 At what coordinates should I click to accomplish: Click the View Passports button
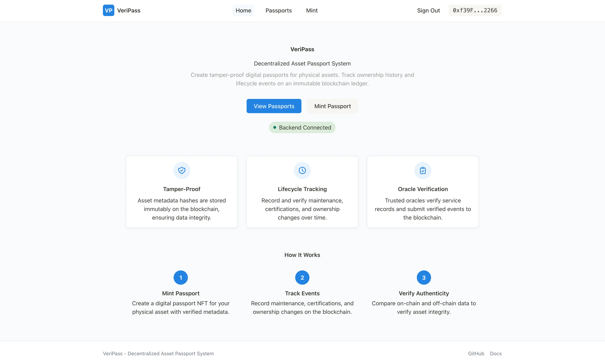(274, 106)
